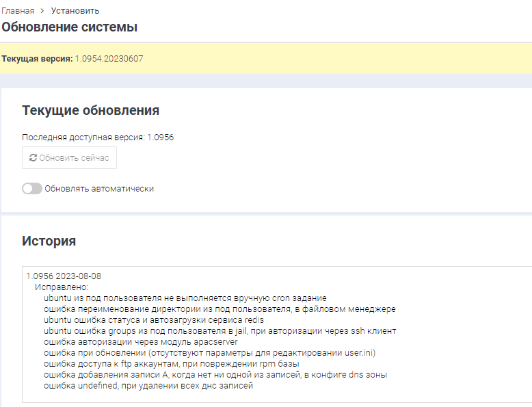The height and width of the screenshot is (407, 532).
Task: Click the breadcrumb chevron separator arrow
Action: [x=42, y=11]
